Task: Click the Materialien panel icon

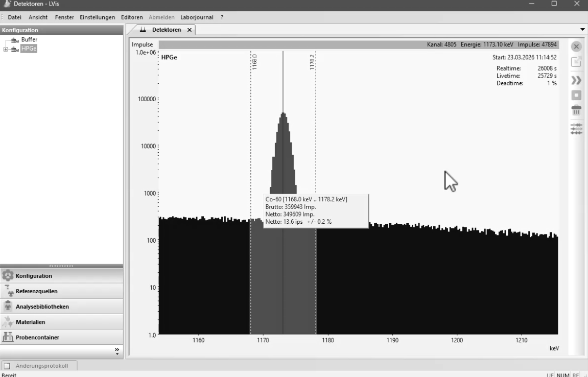Action: click(8, 322)
